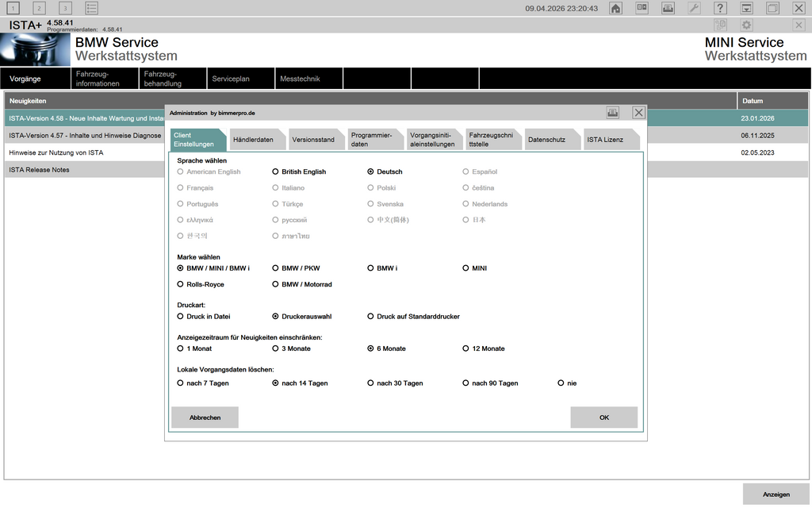Click the print icon in Administration dialog
The width and height of the screenshot is (812, 508).
613,113
